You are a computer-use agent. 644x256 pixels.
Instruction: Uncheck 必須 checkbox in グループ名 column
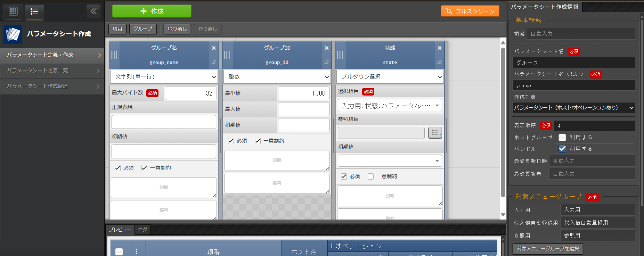click(x=118, y=168)
